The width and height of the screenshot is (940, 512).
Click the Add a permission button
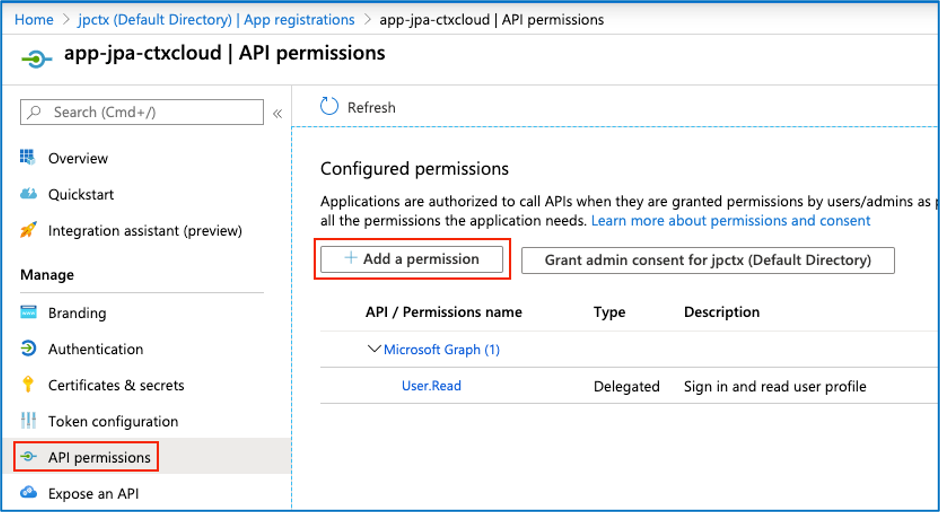tap(412, 259)
